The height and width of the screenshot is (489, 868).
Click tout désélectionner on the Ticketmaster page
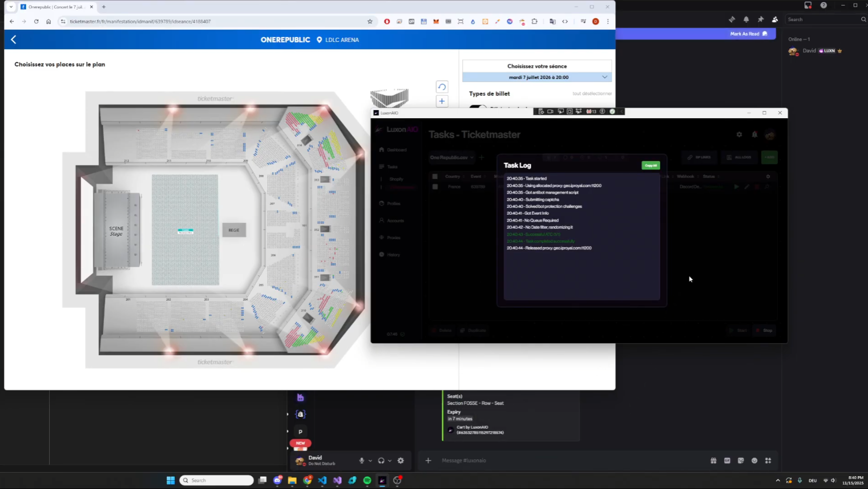pos(593,93)
